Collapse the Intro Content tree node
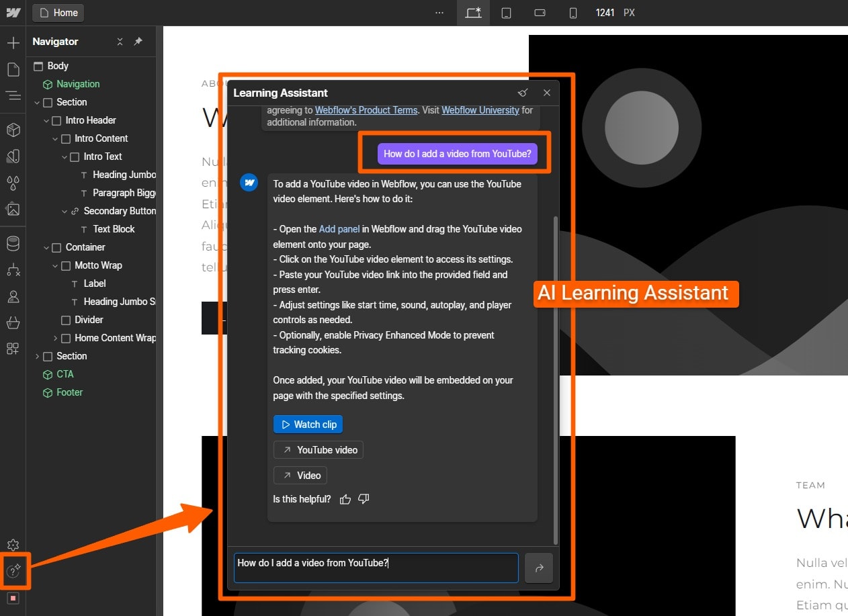Image resolution: width=848 pixels, height=616 pixels. 56,139
